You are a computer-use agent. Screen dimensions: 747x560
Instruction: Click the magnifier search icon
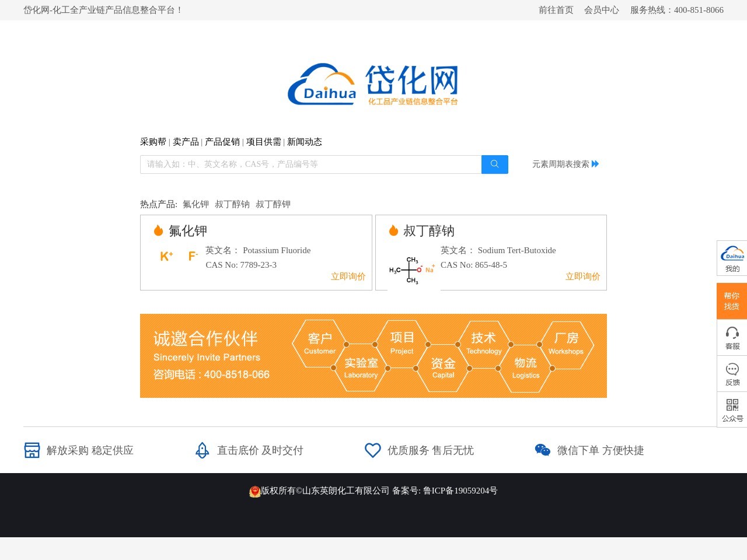[x=494, y=164]
